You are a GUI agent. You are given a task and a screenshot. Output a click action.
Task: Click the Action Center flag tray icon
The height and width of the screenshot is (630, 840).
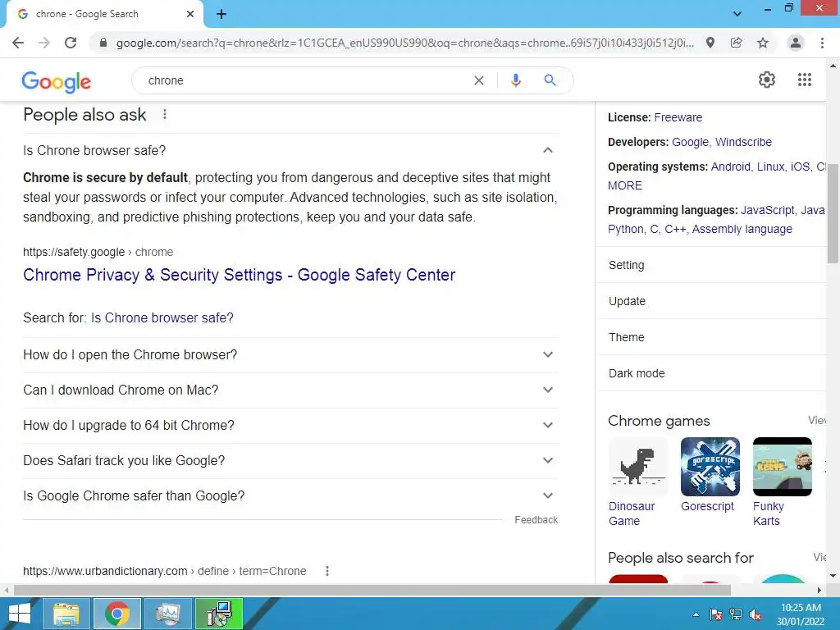tap(715, 615)
